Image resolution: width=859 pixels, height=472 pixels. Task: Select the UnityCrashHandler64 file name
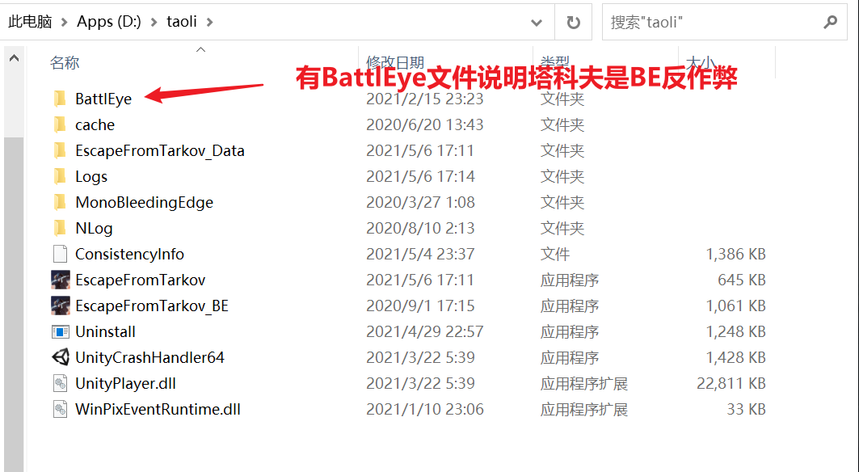tap(150, 358)
